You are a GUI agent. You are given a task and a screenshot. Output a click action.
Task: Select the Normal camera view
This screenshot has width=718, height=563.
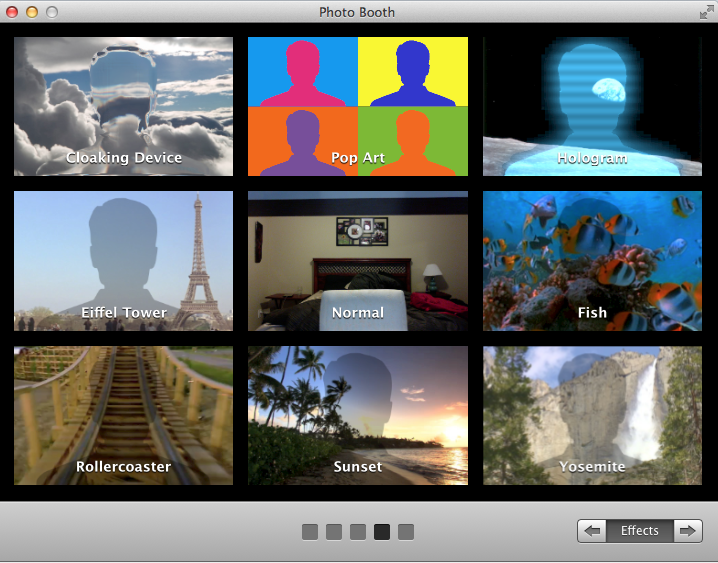[358, 261]
